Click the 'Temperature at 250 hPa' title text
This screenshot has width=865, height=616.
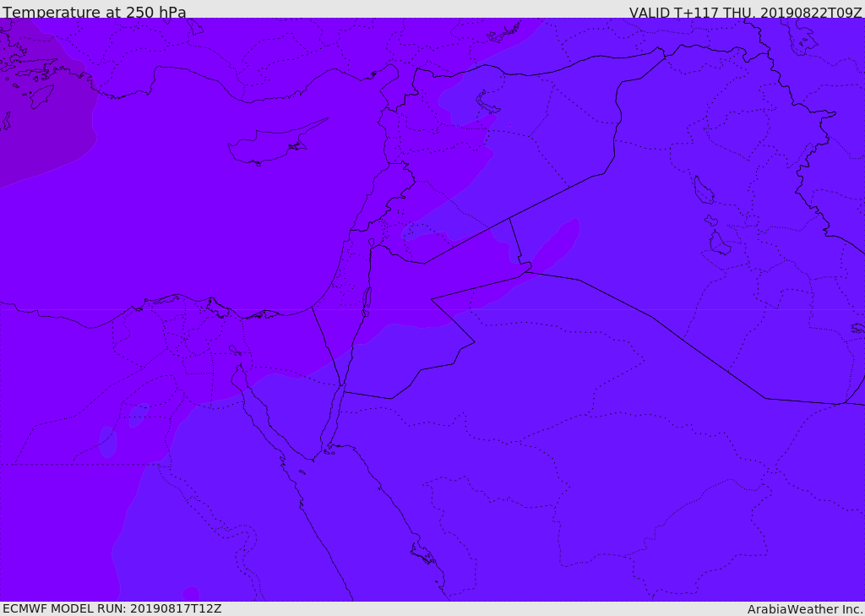tap(95, 12)
